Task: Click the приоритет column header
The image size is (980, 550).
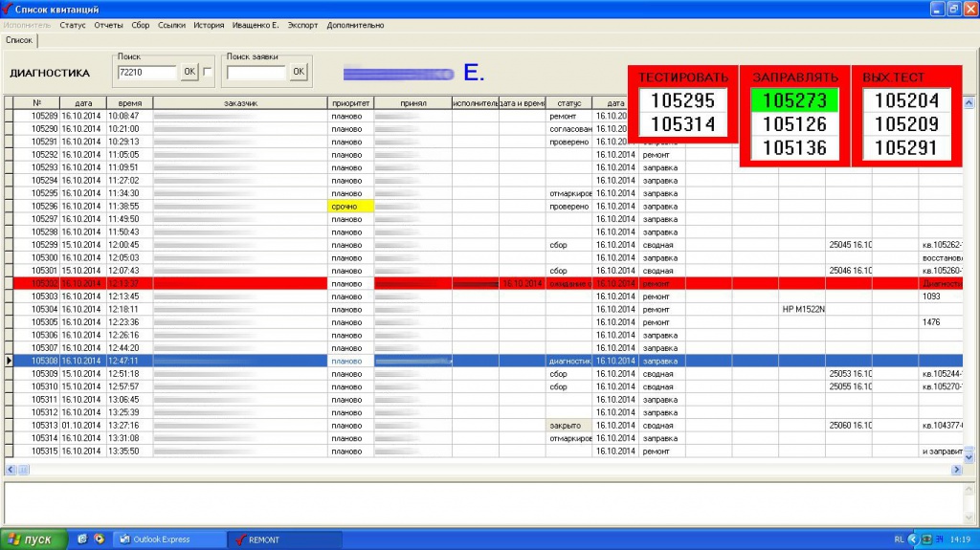Action: (x=349, y=103)
